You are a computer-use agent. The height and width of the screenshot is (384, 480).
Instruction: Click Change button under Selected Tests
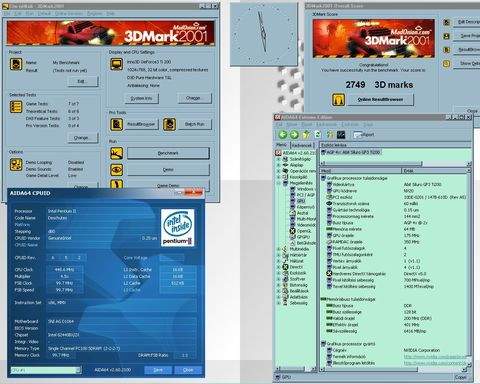pyautogui.click(x=83, y=138)
